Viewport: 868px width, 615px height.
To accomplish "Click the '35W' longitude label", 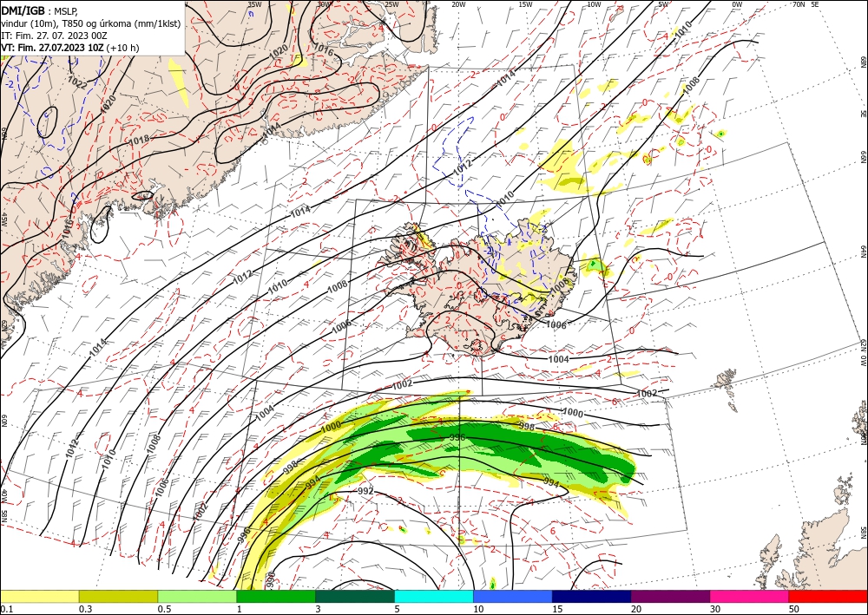I will pyautogui.click(x=254, y=4).
